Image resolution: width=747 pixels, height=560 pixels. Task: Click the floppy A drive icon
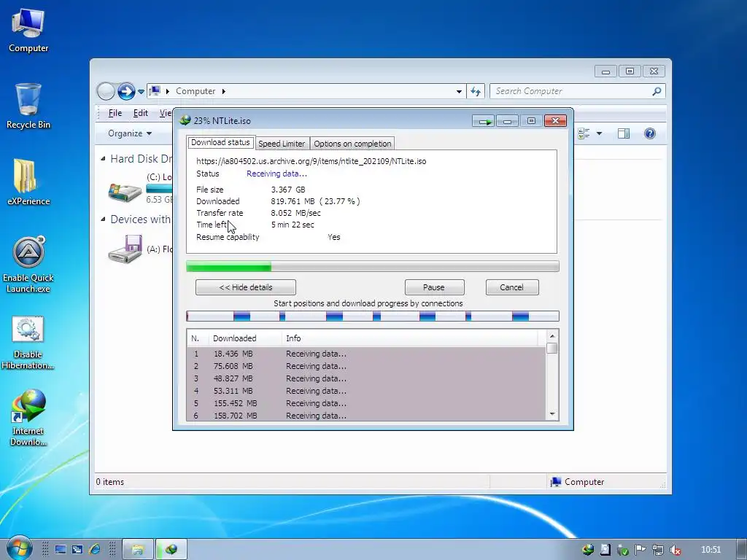[125, 249]
